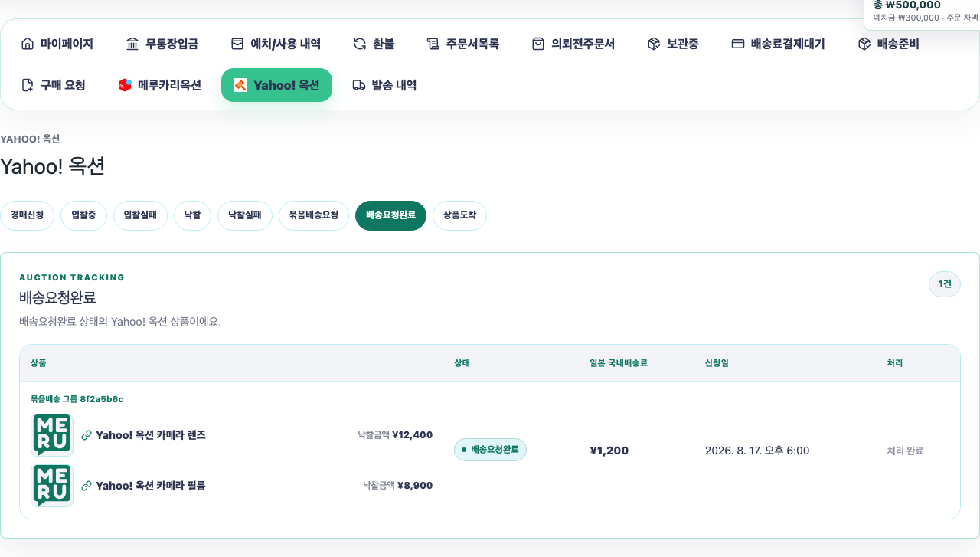The width and height of the screenshot is (980, 557).
Task: Click the 배송요청완료 status badge
Action: [490, 450]
